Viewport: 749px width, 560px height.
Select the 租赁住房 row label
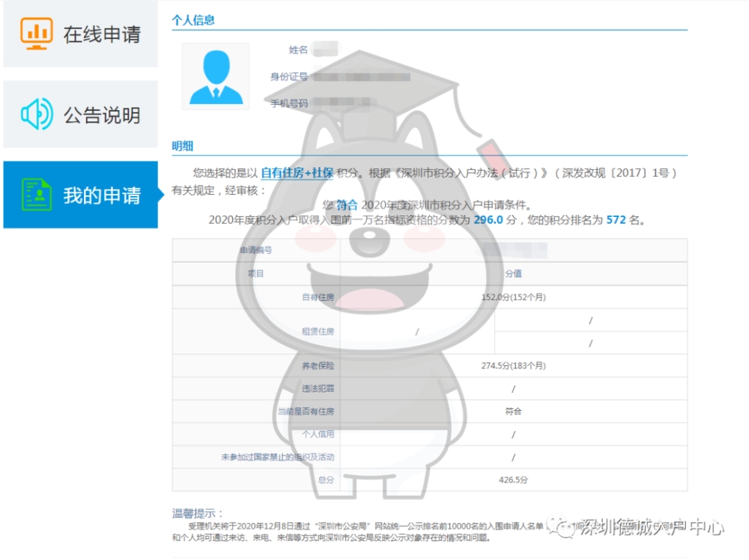(318, 332)
